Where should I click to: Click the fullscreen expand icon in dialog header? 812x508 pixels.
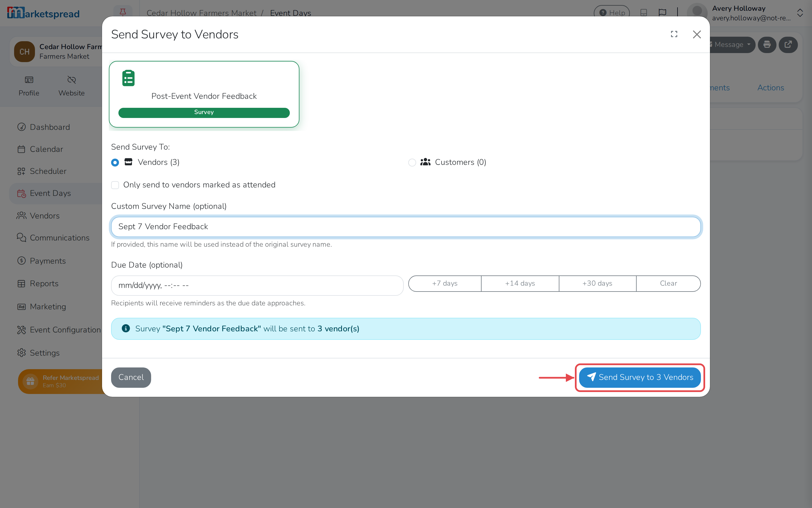coord(674,34)
